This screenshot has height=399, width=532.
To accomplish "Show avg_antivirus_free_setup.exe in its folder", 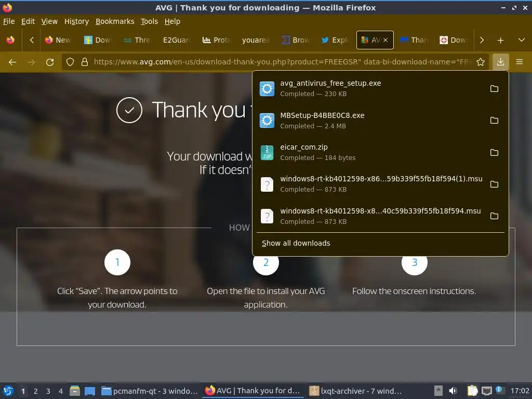I will pyautogui.click(x=495, y=88).
